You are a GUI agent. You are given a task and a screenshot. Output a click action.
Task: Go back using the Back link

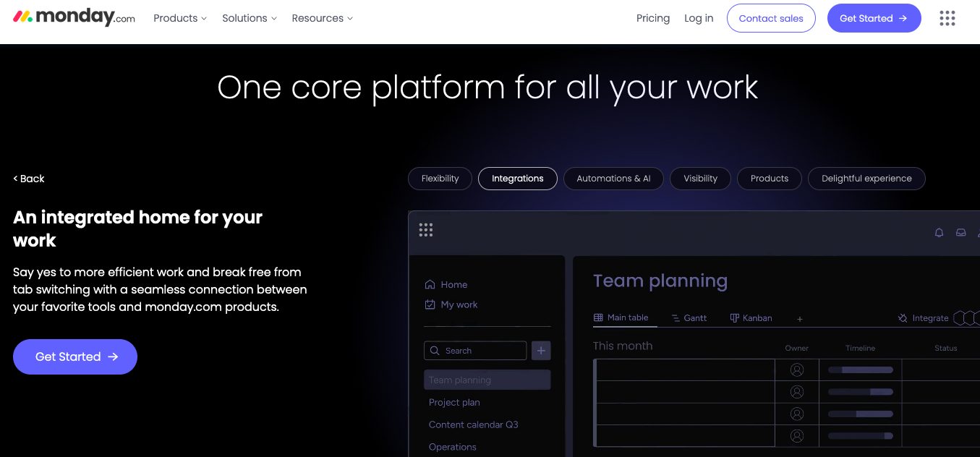pyautogui.click(x=29, y=179)
